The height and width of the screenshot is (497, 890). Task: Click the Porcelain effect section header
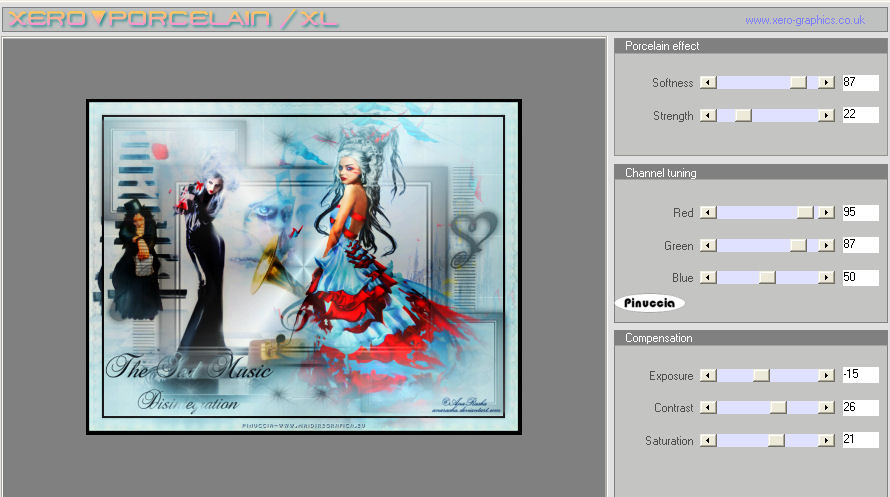(x=751, y=46)
